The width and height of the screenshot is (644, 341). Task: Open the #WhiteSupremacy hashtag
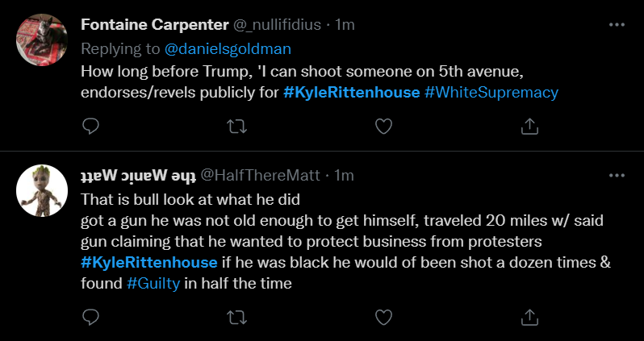491,93
